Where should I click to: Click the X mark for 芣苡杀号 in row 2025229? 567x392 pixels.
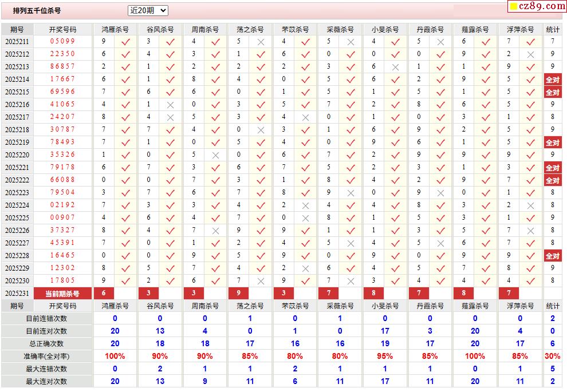(x=305, y=269)
